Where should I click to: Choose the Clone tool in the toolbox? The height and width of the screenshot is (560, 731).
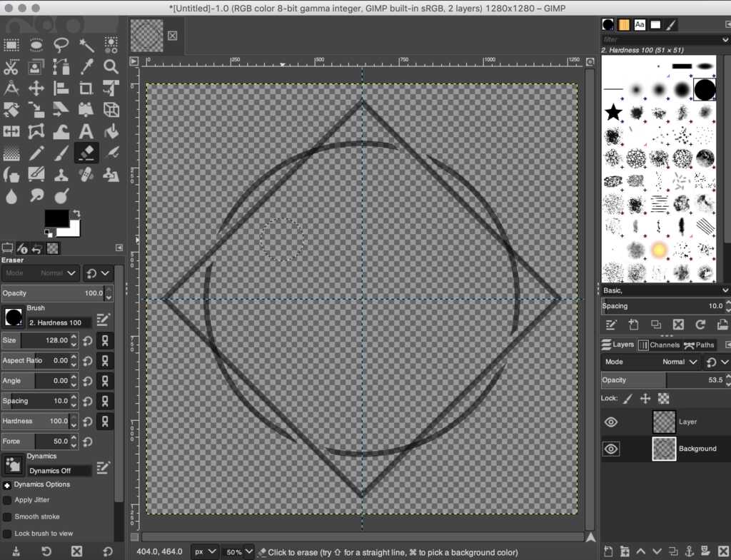(61, 175)
